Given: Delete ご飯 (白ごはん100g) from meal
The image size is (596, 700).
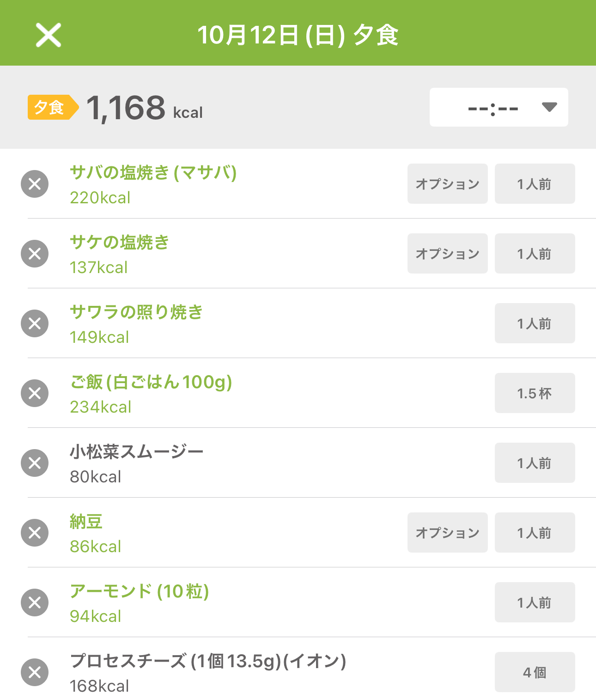Looking at the screenshot, I should click(x=35, y=393).
